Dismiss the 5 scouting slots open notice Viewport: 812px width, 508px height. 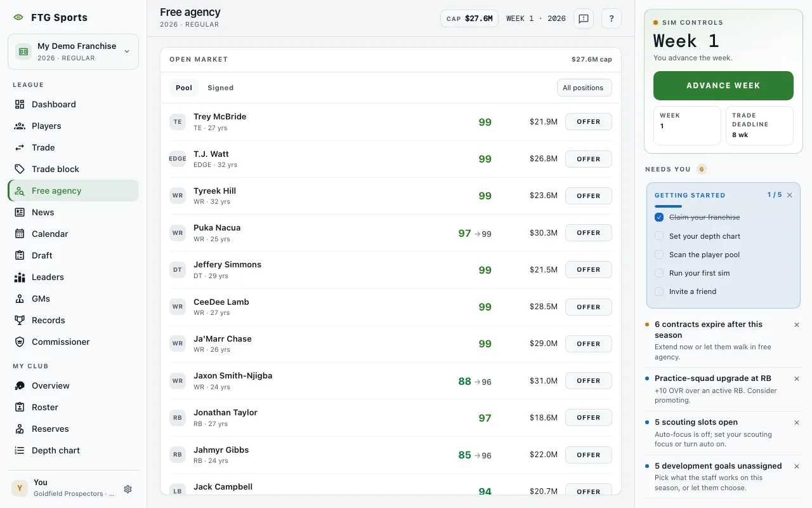(x=797, y=422)
